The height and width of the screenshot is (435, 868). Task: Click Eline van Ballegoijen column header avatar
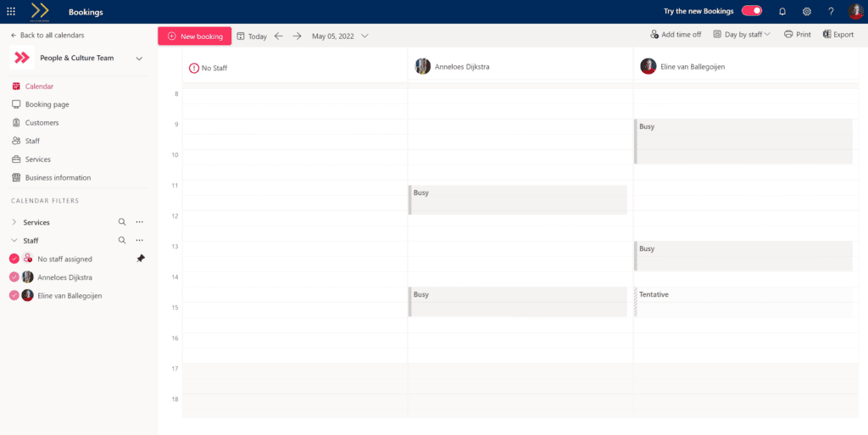648,66
